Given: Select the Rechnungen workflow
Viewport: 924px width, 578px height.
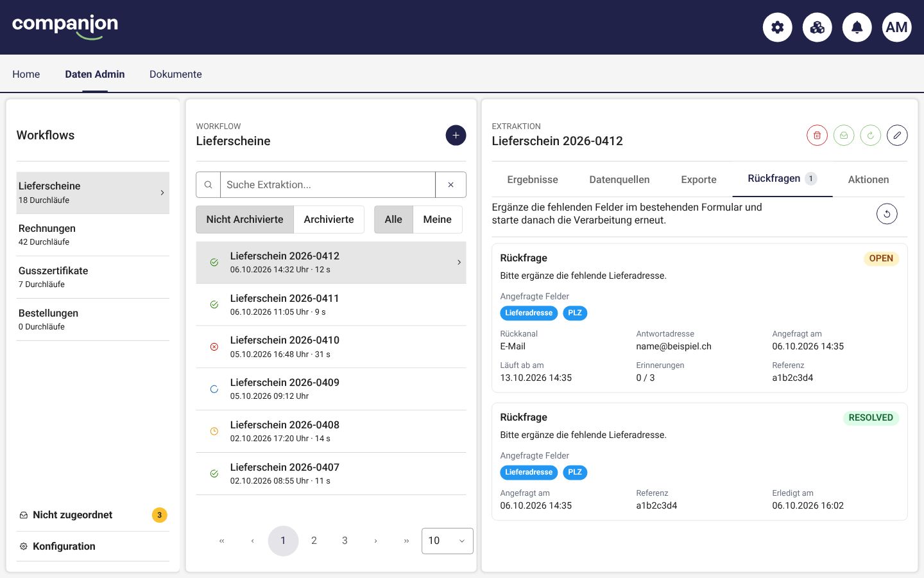Looking at the screenshot, I should point(93,235).
